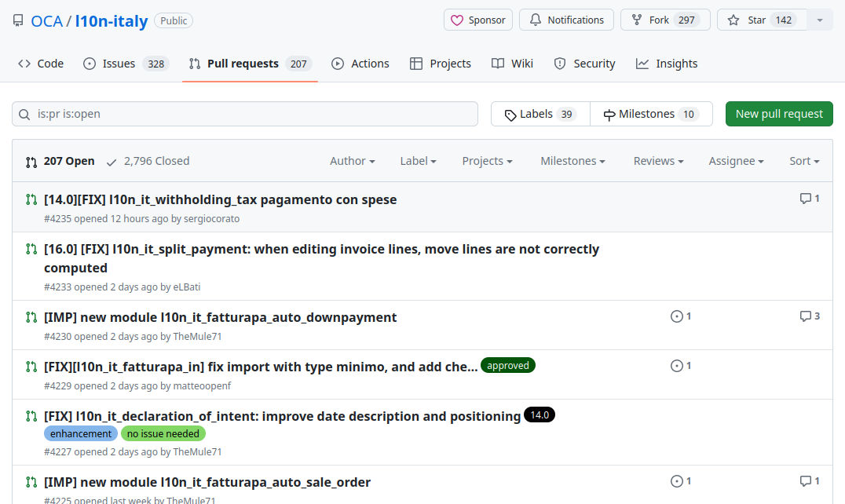Click the search magnifier icon in filter box

pyautogui.click(x=24, y=114)
